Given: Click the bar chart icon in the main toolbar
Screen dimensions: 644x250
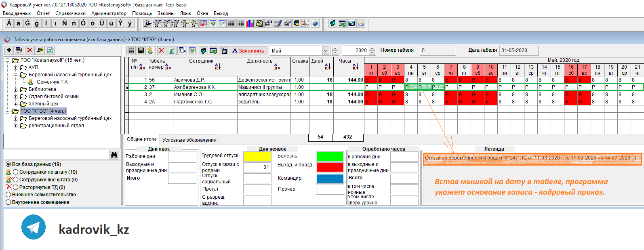Looking at the screenshot, I should coord(250,23).
